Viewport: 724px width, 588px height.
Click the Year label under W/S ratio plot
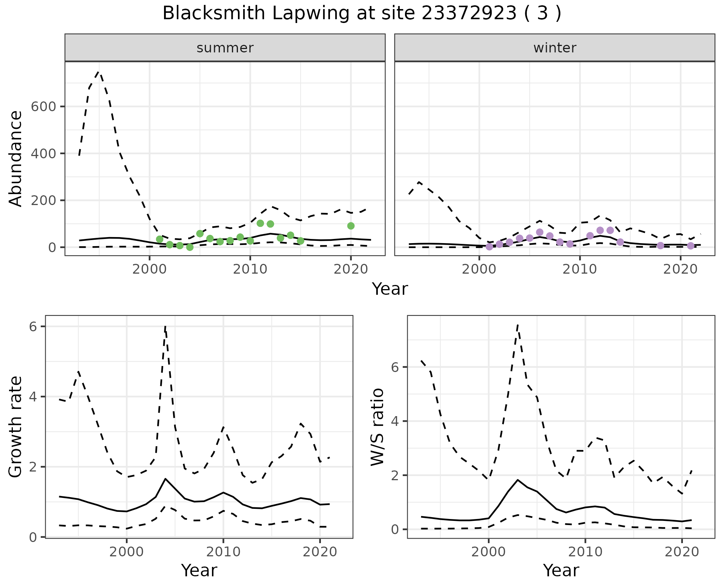click(x=561, y=570)
